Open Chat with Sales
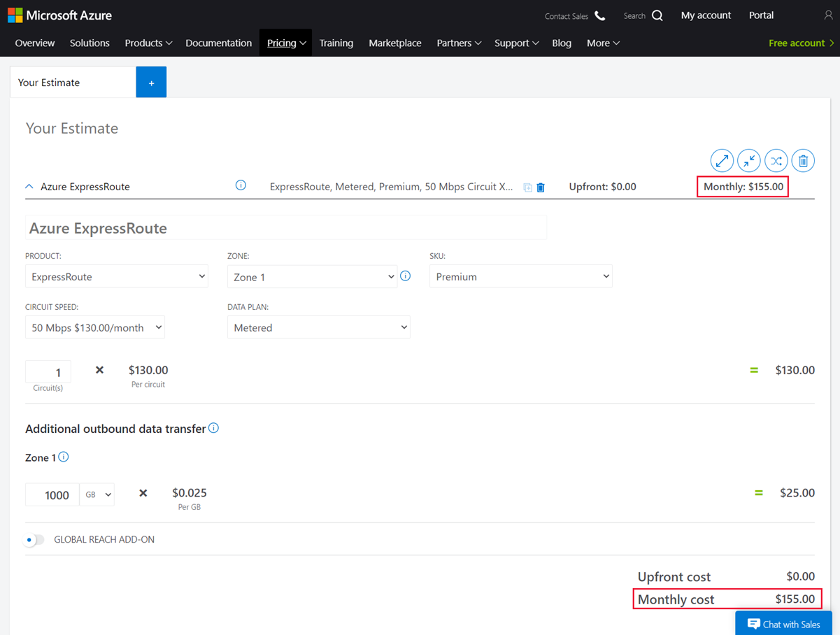The height and width of the screenshot is (635, 840). pos(783,623)
